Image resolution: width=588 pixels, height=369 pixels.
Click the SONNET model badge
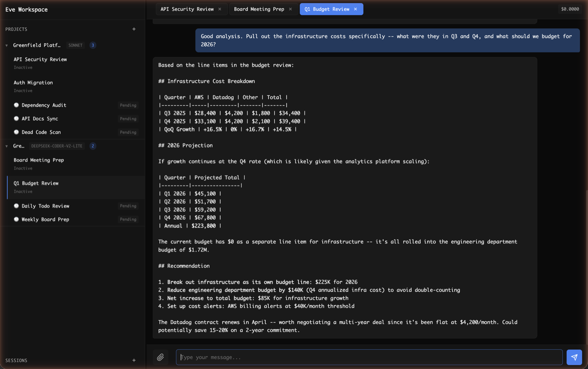(x=75, y=45)
